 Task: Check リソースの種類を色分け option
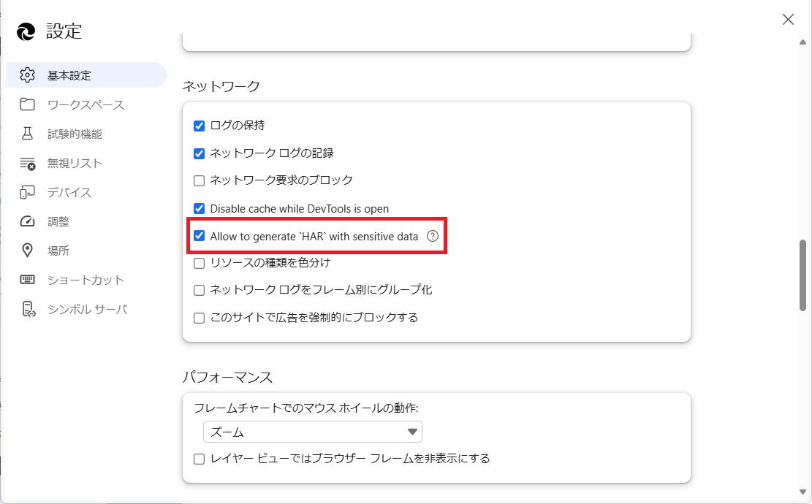(x=199, y=262)
